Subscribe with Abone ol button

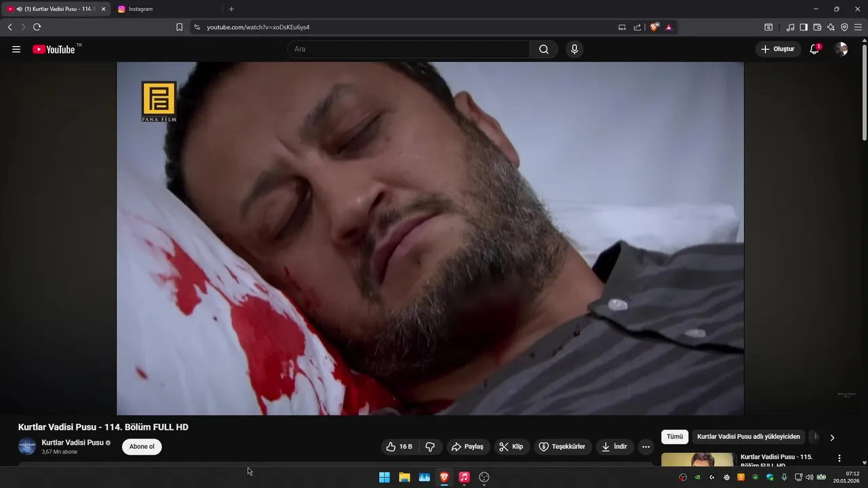[x=142, y=447]
